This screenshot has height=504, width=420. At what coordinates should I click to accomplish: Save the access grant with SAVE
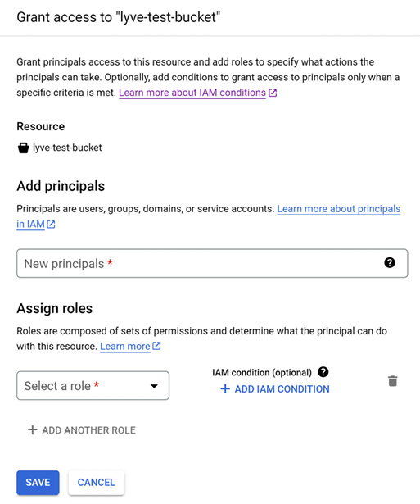(38, 482)
